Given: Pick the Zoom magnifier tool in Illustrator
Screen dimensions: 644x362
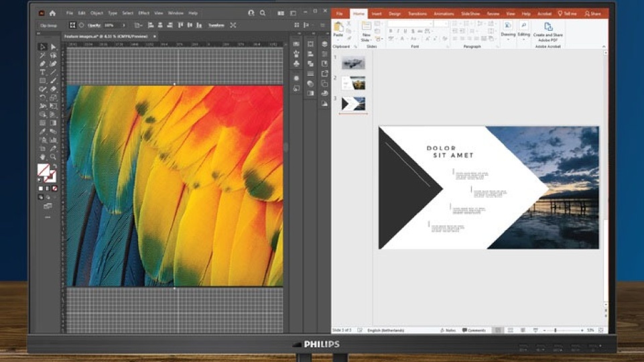Looking at the screenshot, I should (54, 157).
